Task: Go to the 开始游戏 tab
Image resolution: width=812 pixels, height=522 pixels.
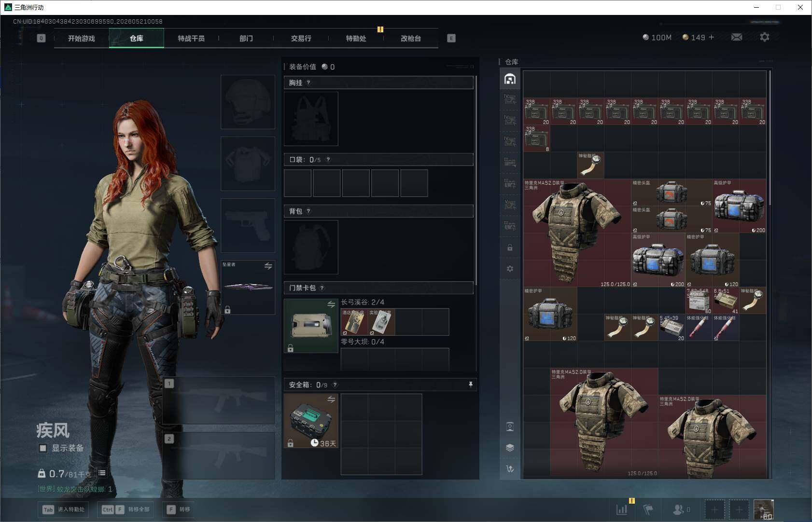Action: click(x=82, y=38)
